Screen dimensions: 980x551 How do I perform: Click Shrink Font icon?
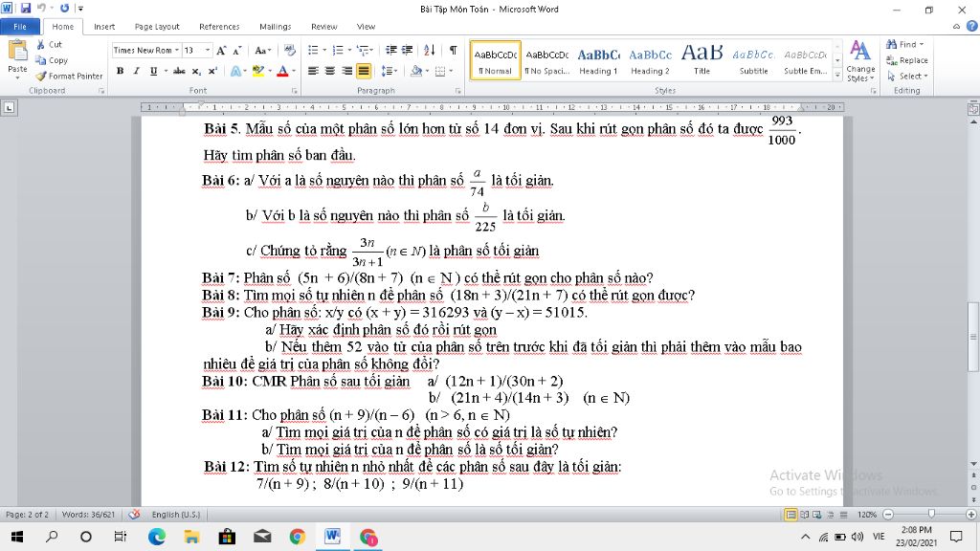click(x=237, y=50)
